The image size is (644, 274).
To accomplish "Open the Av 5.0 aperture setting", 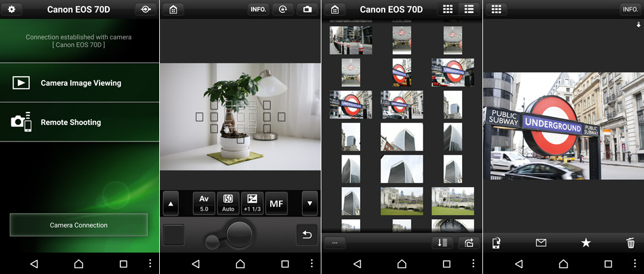I will pos(204,204).
